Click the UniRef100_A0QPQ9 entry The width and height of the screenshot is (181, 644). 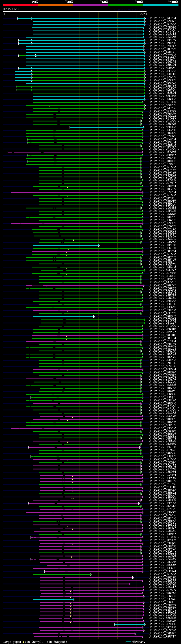[162, 584]
